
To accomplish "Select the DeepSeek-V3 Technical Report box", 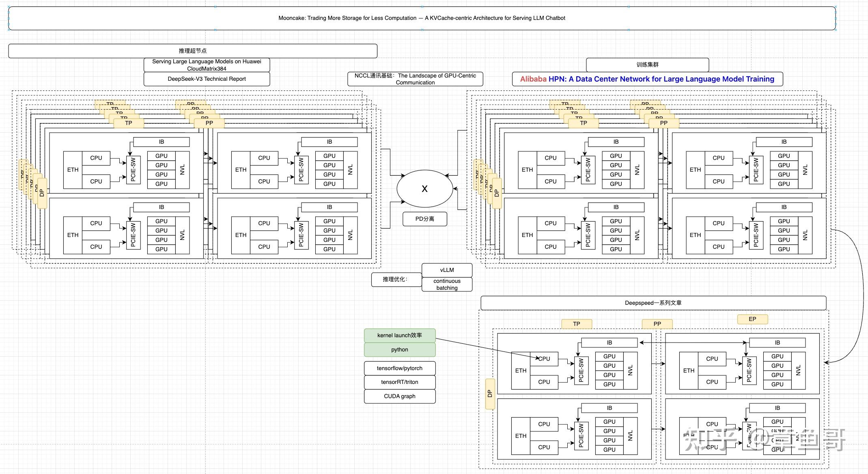I will pyautogui.click(x=207, y=79).
